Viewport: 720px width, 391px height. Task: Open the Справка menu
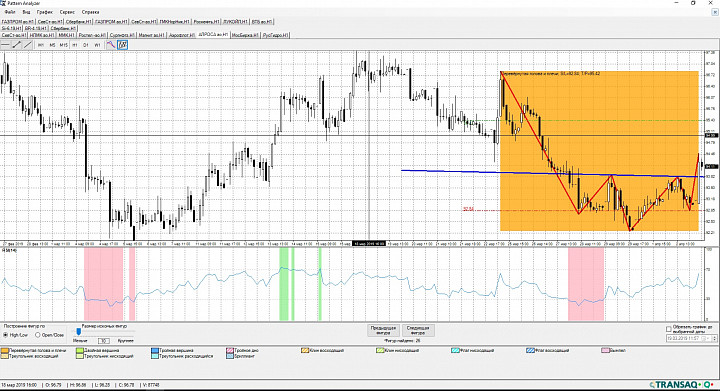pos(90,12)
